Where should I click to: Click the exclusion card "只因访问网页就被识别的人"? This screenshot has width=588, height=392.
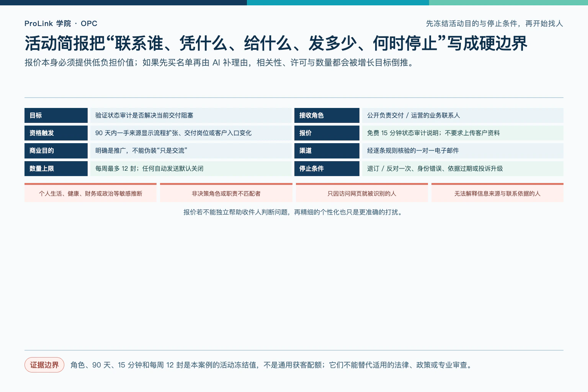click(362, 193)
